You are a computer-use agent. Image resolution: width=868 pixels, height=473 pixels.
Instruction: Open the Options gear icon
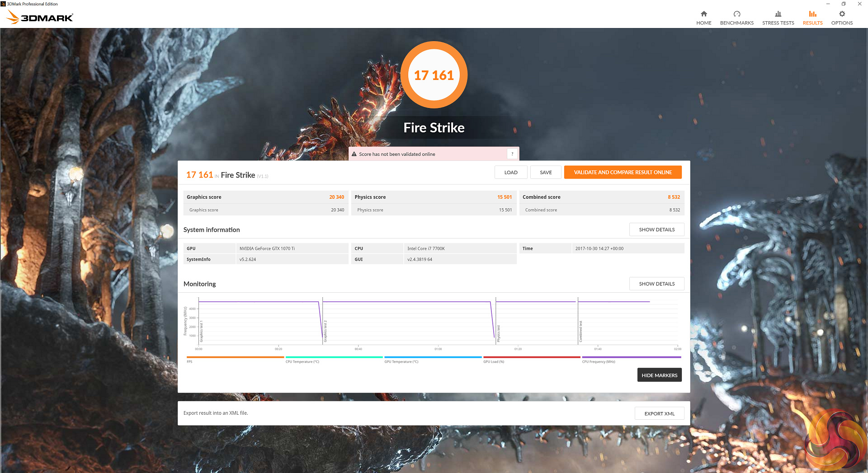click(x=842, y=14)
